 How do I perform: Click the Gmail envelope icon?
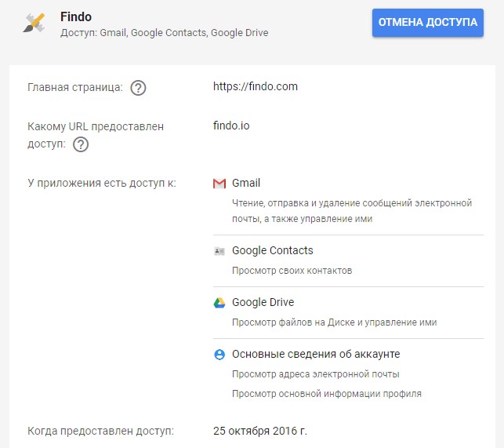219,184
